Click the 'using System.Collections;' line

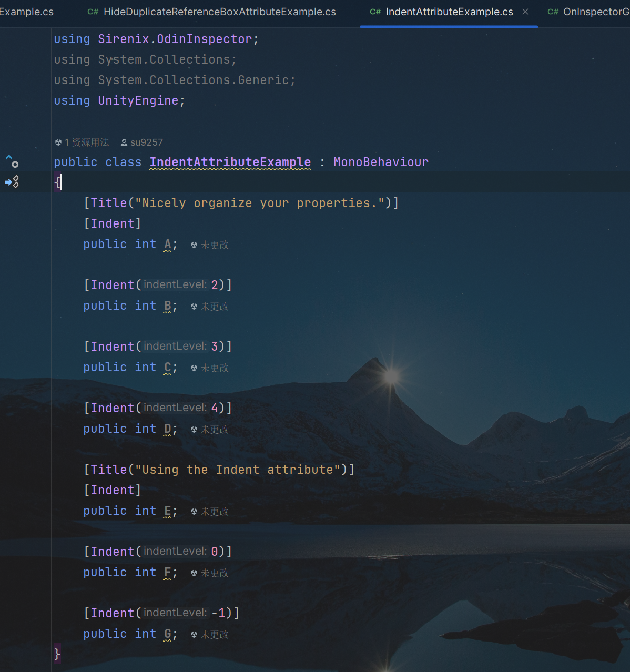pos(145,59)
